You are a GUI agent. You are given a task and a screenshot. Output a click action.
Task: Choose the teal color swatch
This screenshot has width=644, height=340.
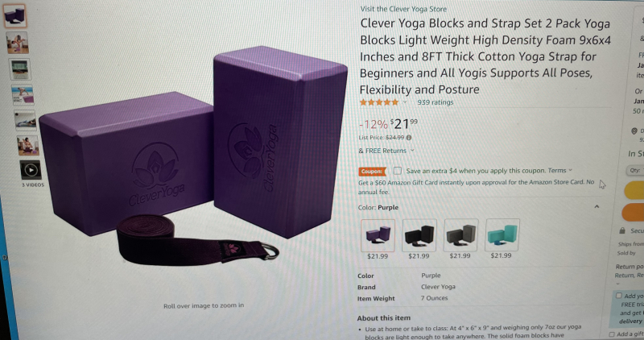(x=502, y=234)
